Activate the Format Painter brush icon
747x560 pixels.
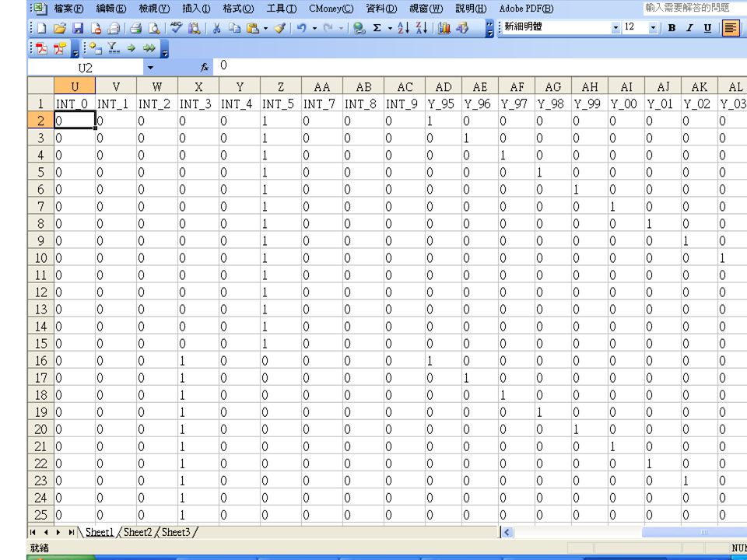(281, 29)
